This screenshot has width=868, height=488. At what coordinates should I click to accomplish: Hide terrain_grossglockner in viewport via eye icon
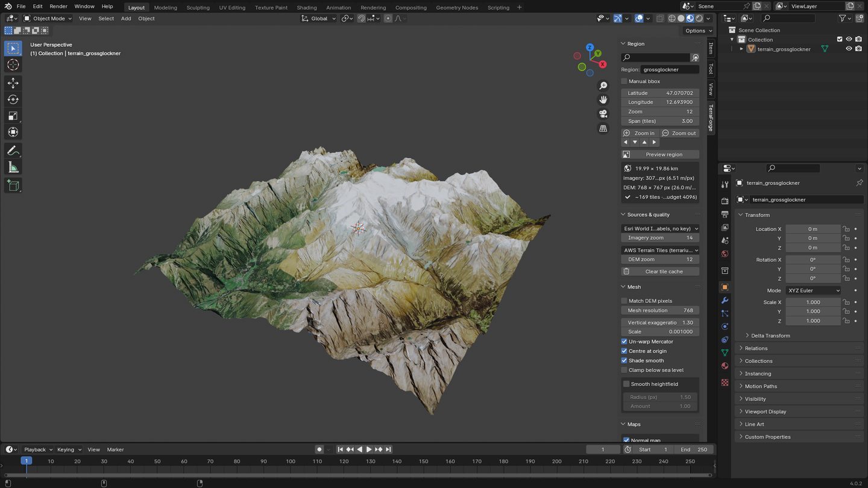pyautogui.click(x=849, y=49)
